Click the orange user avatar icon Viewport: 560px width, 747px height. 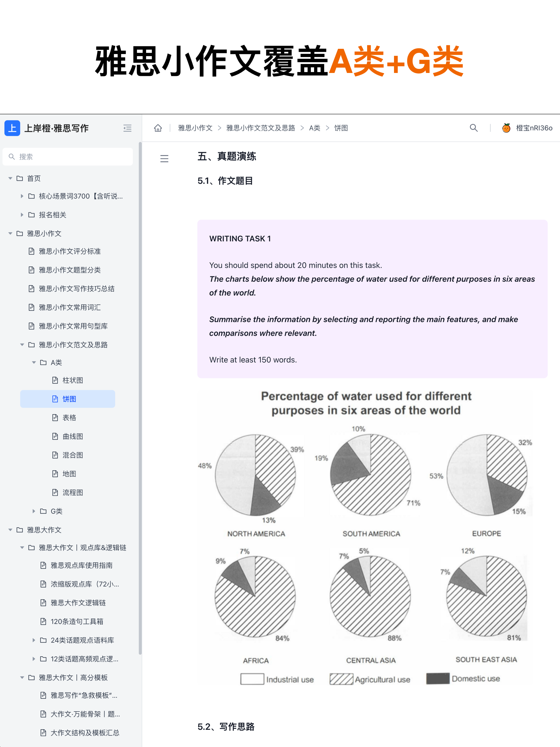[x=506, y=128]
